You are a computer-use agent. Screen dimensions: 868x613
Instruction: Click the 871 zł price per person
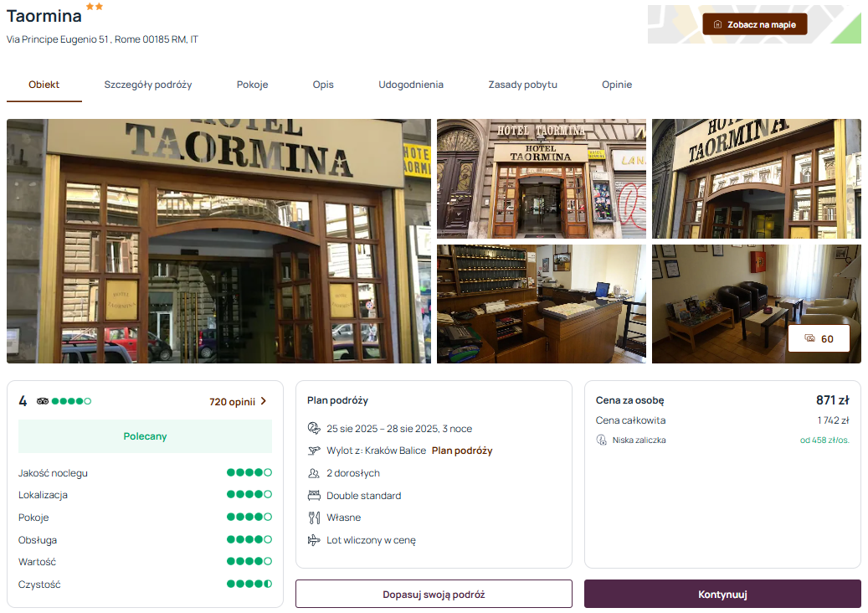pos(832,399)
